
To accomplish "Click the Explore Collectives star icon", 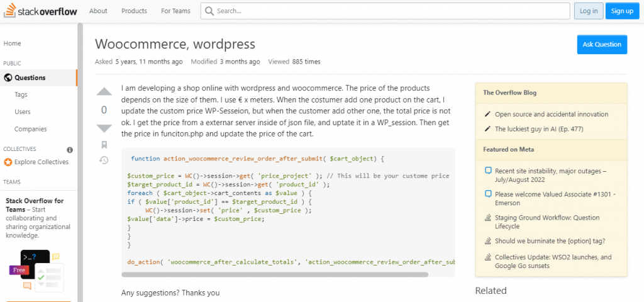I will coord(8,162).
